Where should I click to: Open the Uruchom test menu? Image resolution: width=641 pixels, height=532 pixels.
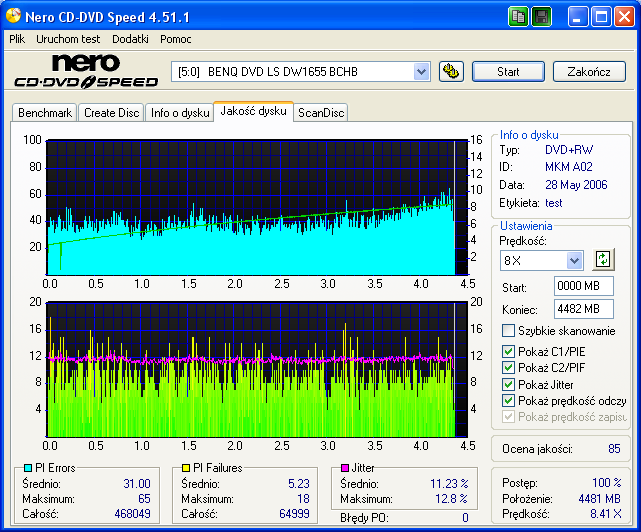click(x=68, y=39)
